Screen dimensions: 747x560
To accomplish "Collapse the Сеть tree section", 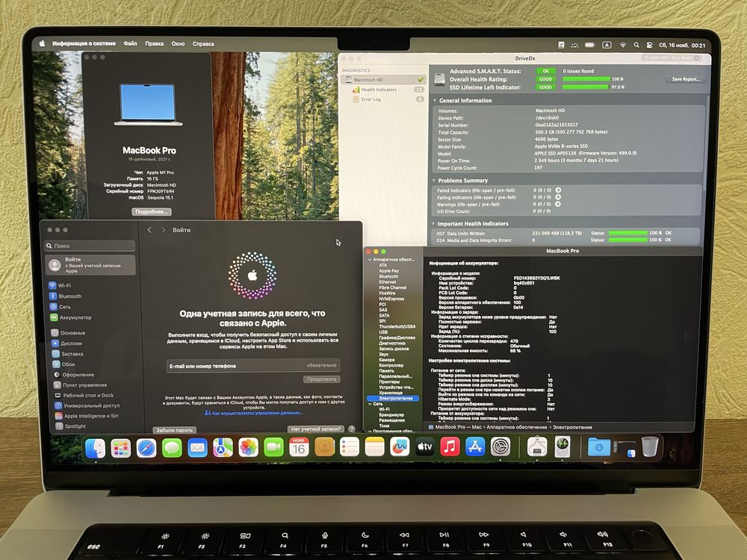I will [370, 404].
